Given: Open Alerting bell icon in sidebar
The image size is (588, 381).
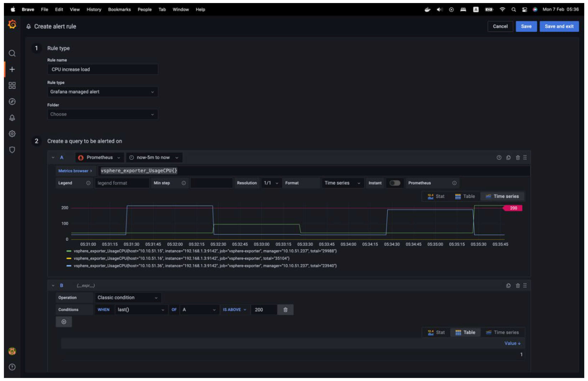Looking at the screenshot, I should point(12,118).
